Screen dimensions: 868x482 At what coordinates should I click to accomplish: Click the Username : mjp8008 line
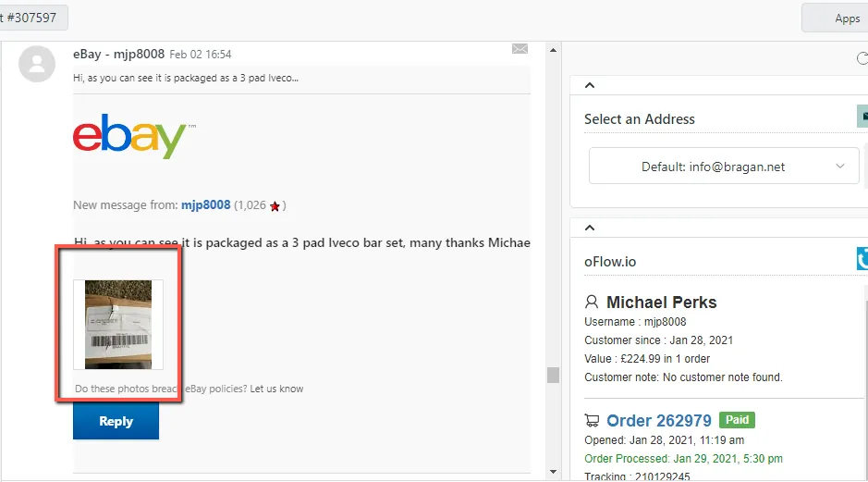coord(635,322)
